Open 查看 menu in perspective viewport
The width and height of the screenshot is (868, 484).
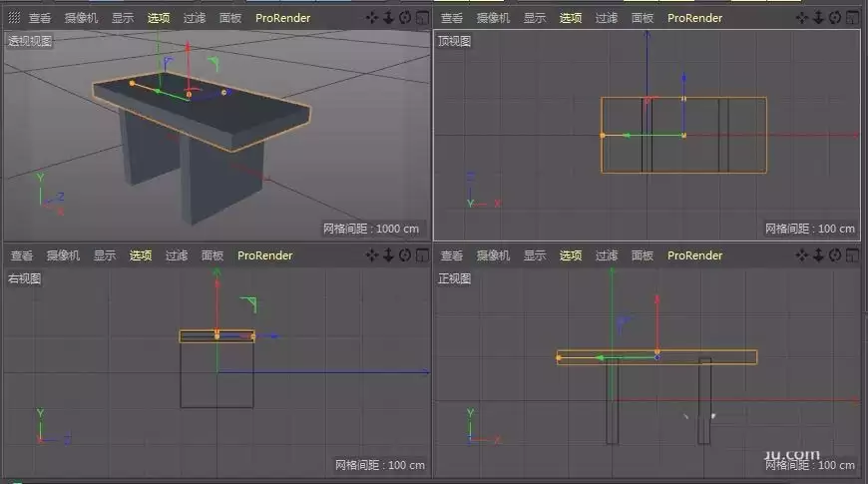(x=40, y=18)
